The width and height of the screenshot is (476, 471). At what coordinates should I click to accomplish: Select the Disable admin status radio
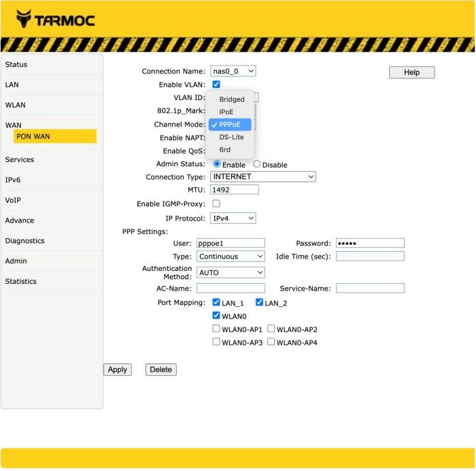pyautogui.click(x=257, y=164)
